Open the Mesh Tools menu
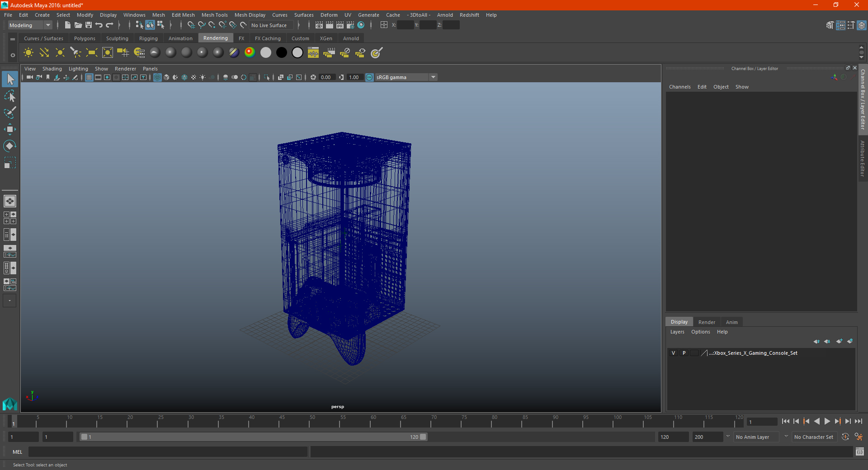Viewport: 868px width, 470px height. pos(214,15)
